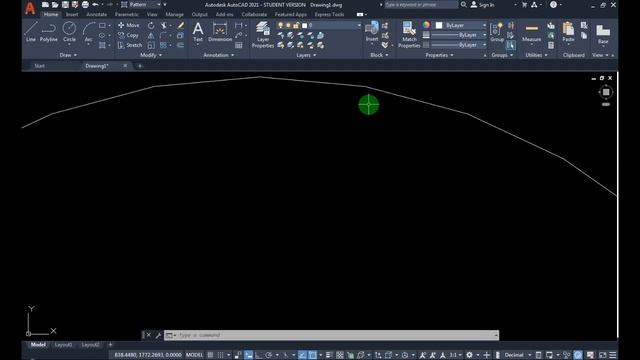This screenshot has height=360, width=640.
Task: Select the Dimension tool
Action: tap(220, 32)
